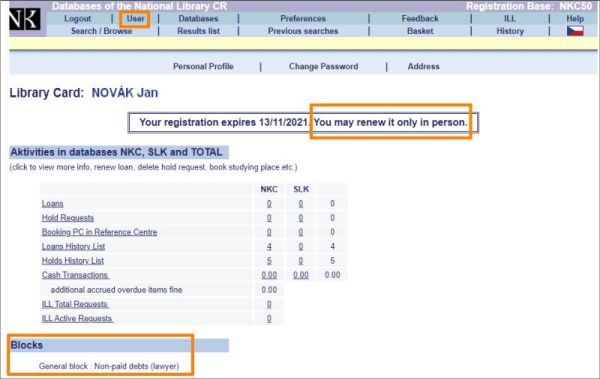View Previous searches
The width and height of the screenshot is (600, 379).
coord(303,31)
